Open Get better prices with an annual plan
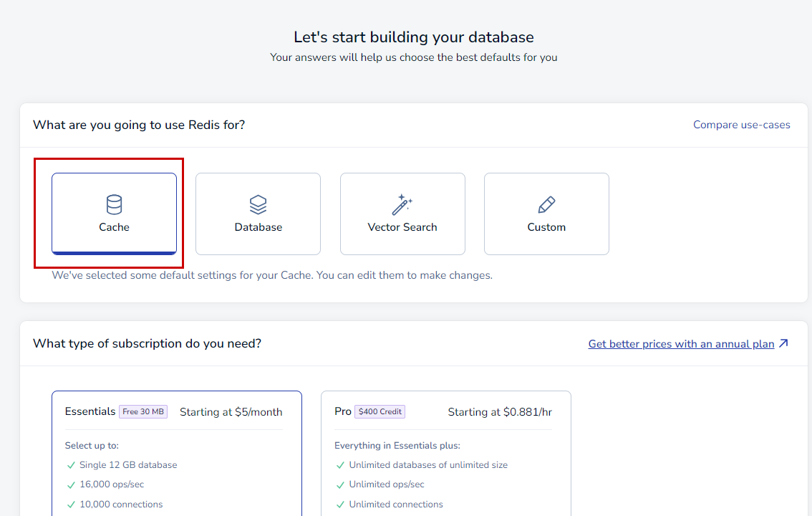 click(681, 344)
